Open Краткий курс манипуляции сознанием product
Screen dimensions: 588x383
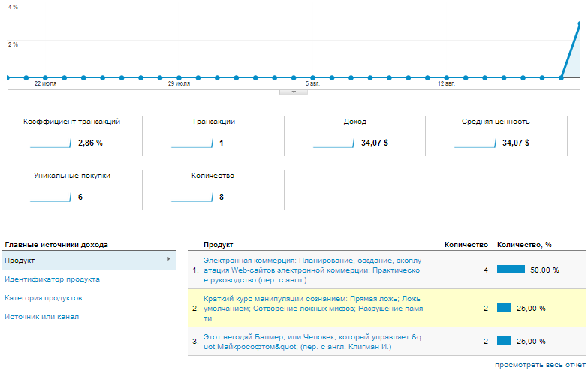pos(312,308)
